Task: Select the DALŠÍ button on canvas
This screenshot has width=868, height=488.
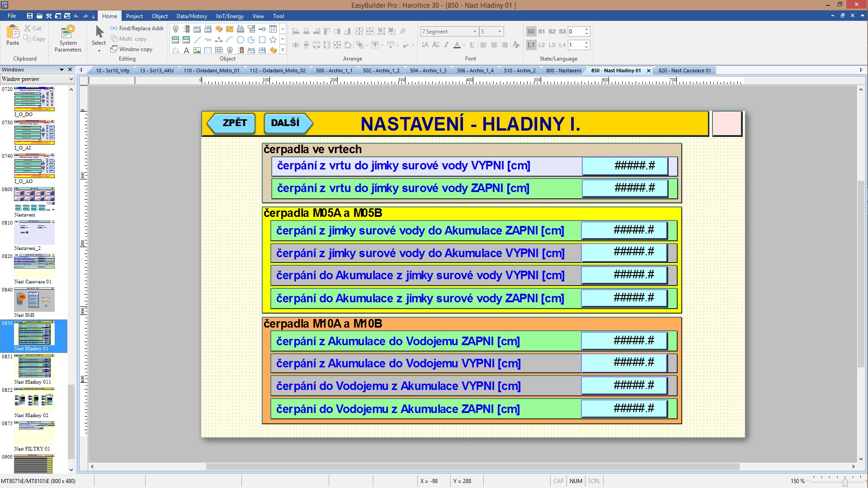Action: (288, 123)
